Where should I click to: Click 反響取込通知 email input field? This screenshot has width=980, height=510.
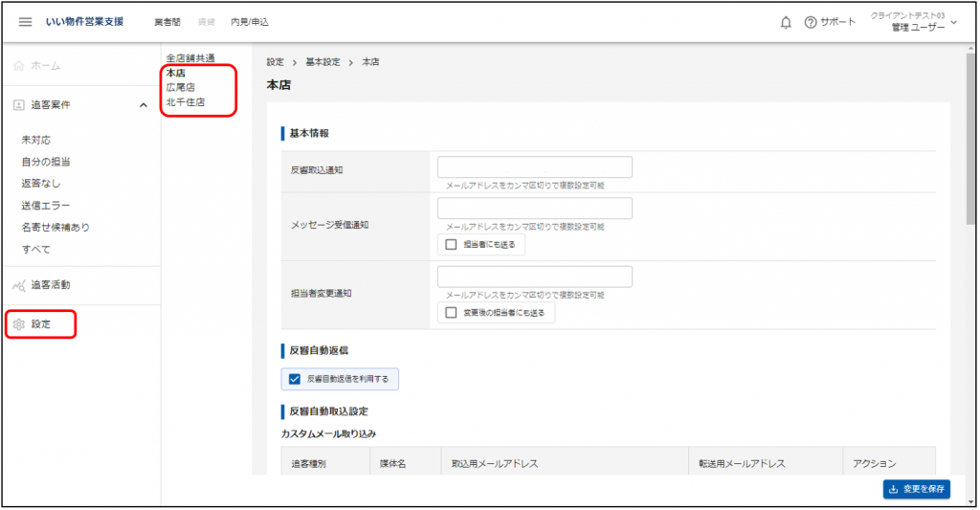coord(534,167)
